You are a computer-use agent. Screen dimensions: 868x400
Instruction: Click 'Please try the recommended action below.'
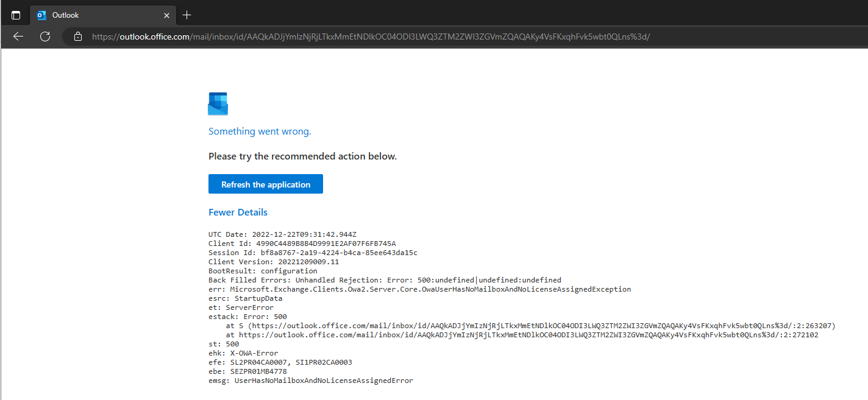pyautogui.click(x=302, y=156)
